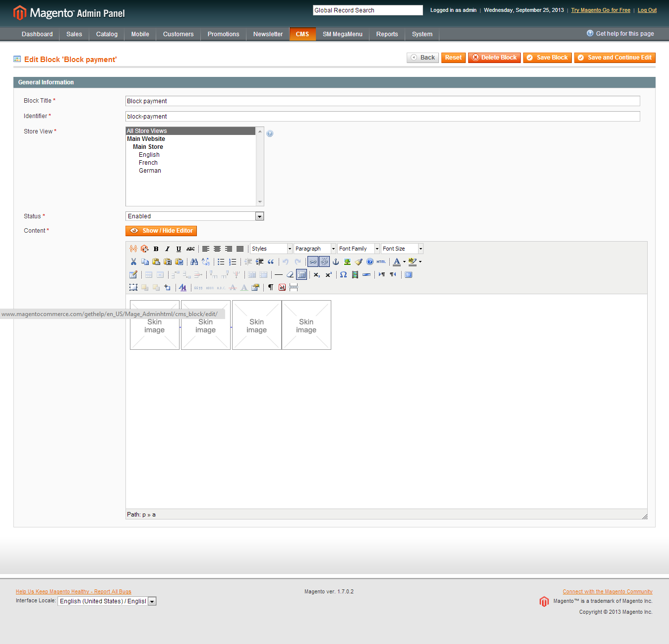Click the Remove Formatting eraser icon

point(290,274)
